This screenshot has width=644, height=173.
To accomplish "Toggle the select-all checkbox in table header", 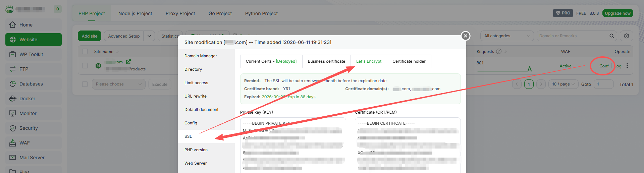I will [x=85, y=51].
